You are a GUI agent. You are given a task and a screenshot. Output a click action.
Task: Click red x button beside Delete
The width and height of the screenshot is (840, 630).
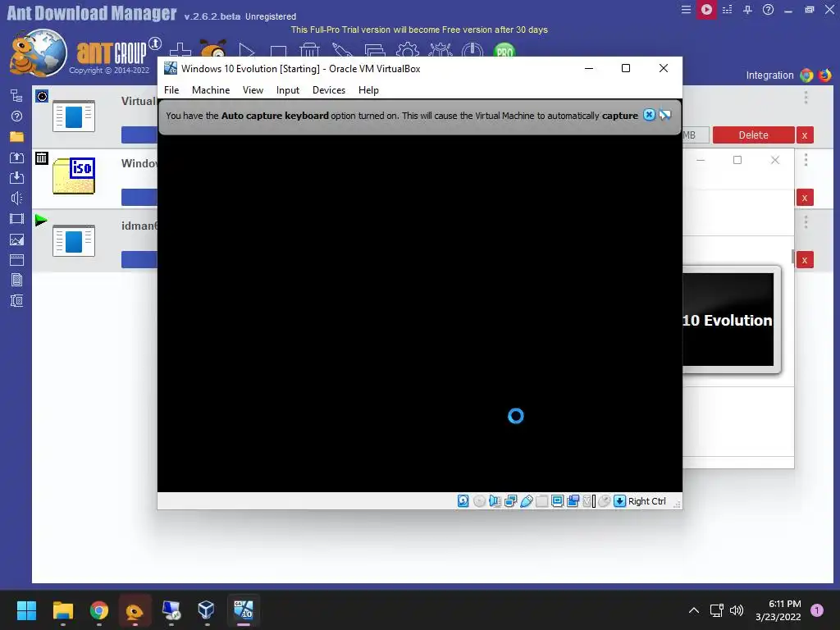pyautogui.click(x=805, y=135)
